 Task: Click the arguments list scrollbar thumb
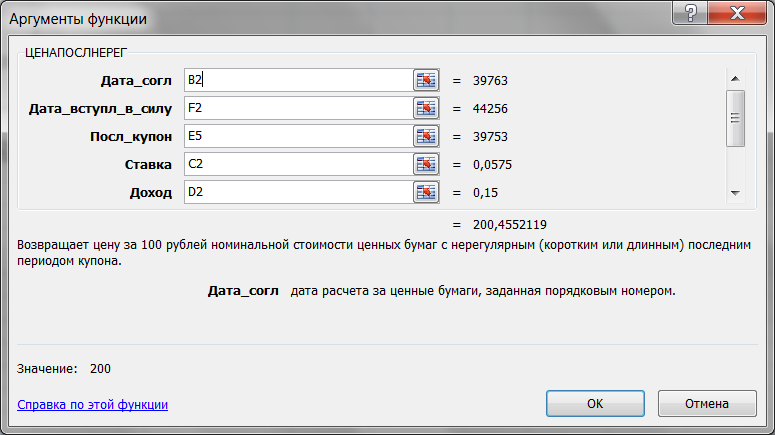pos(735,118)
